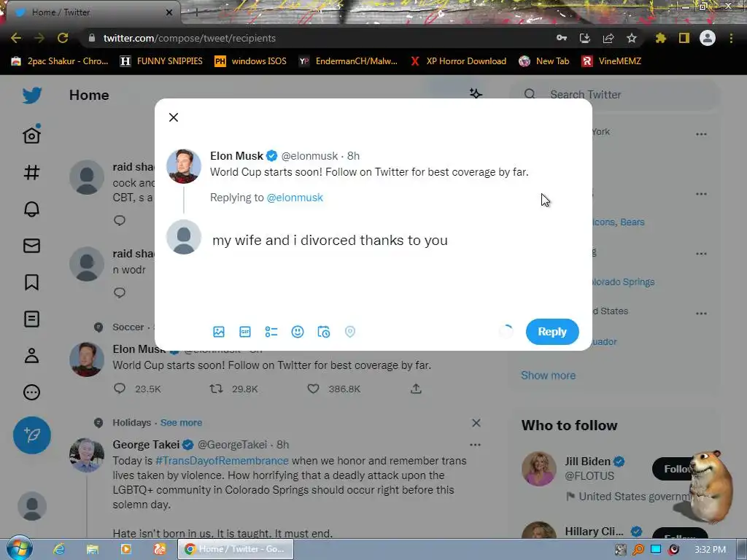This screenshot has height=560, width=747.
Task: Go to Home in the sidebar
Action: tap(32, 135)
